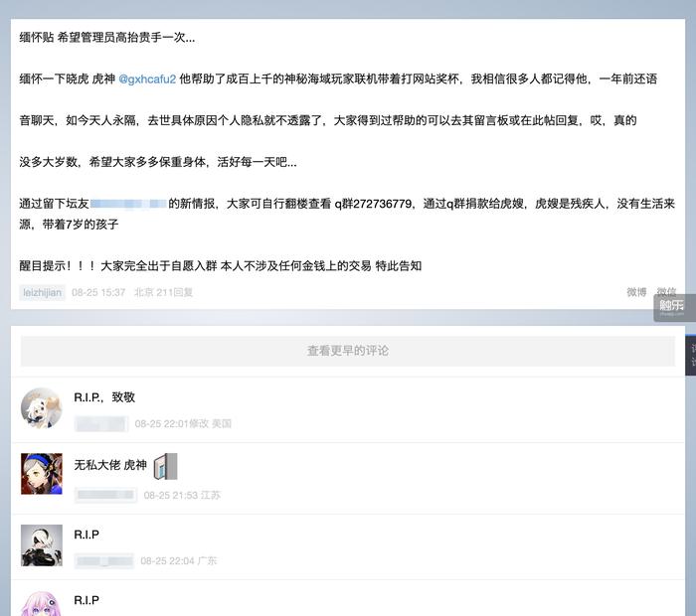Screen dimensions: 696x616
Task: Open white-haired avatar on R.I.P.，致敬 comment
Action: tap(42, 408)
